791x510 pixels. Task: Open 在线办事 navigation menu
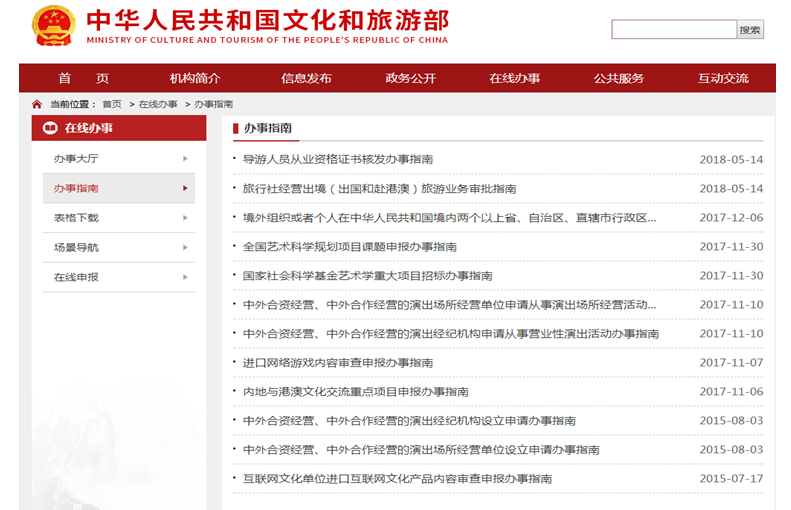pos(515,78)
